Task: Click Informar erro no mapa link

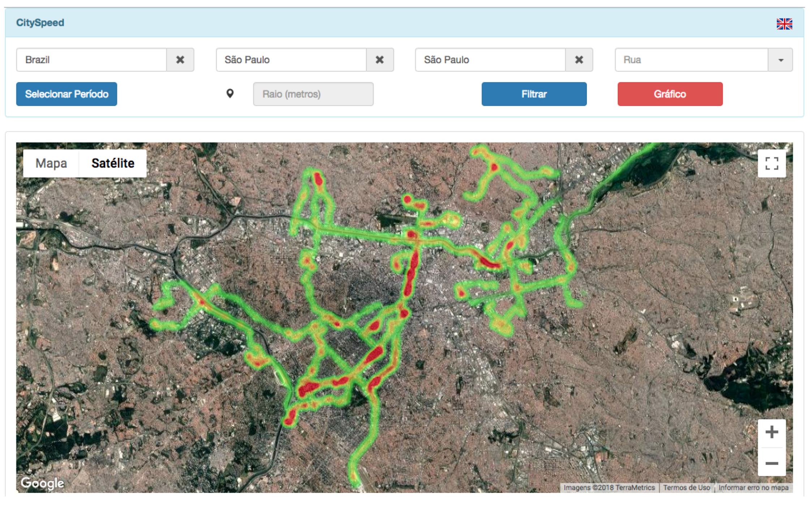Action: (753, 488)
